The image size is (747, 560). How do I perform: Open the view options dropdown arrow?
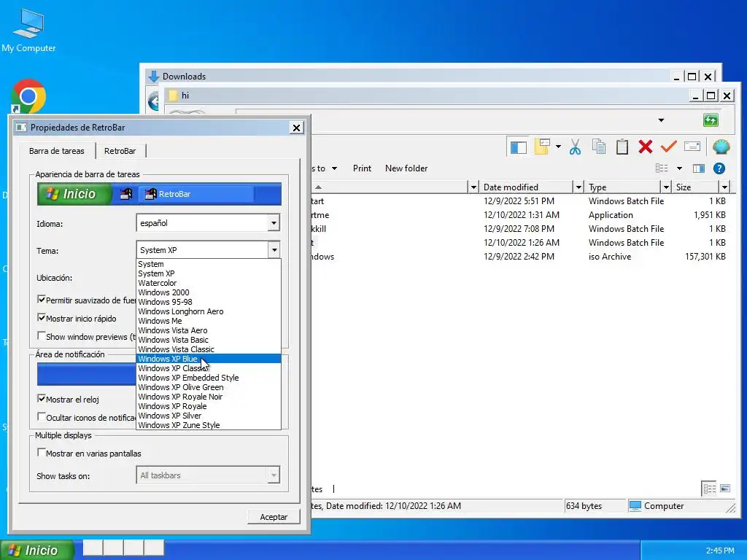(679, 168)
